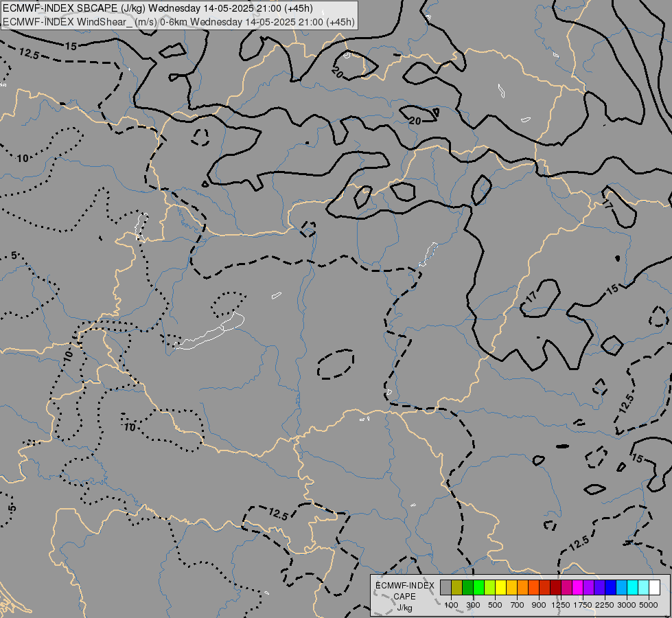The image size is (672, 618).
Task: Click the 'J/kg' unit label in the legend
Action: coord(404,608)
